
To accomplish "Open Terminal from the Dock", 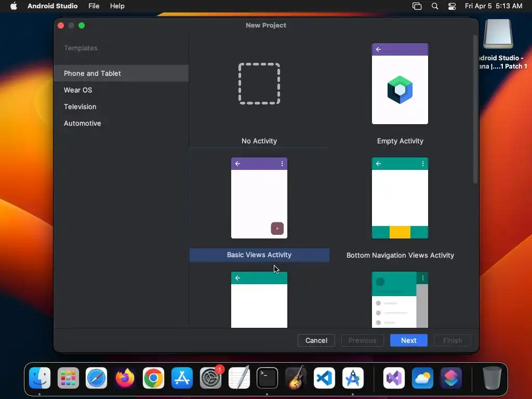I will (x=268, y=378).
